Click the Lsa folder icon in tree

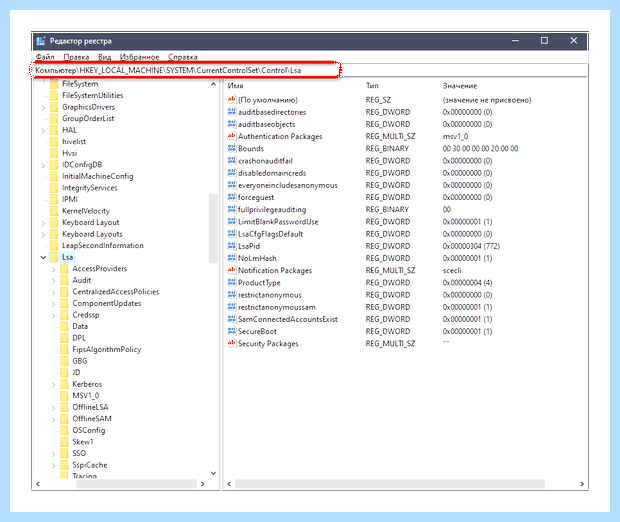tap(54, 257)
